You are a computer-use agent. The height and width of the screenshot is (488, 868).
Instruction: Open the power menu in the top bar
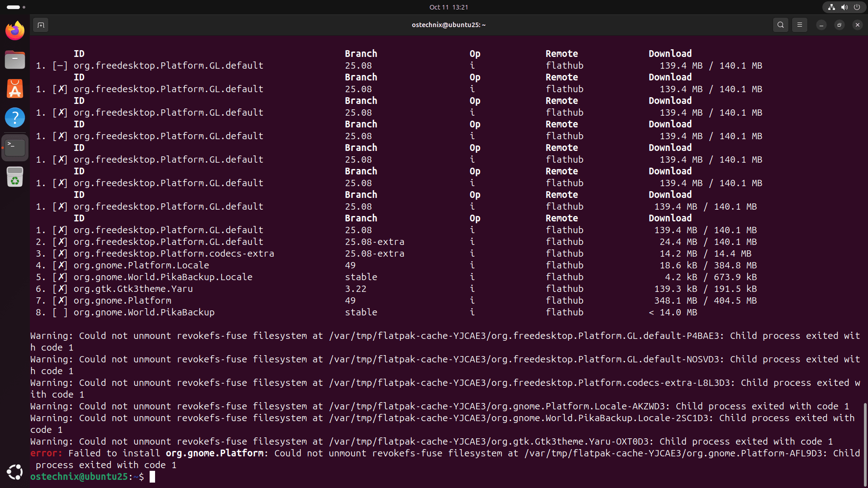[857, 7]
